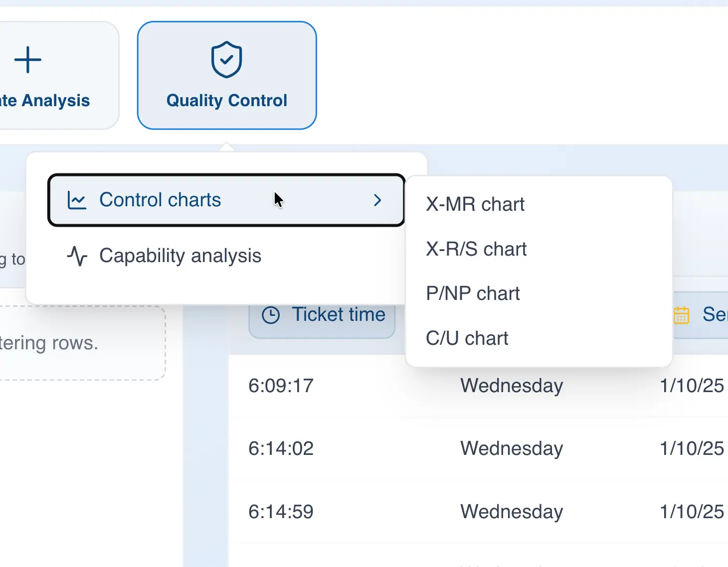The image size is (728, 567).
Task: Pick C/U chart from submenu list
Action: pyautogui.click(x=467, y=339)
